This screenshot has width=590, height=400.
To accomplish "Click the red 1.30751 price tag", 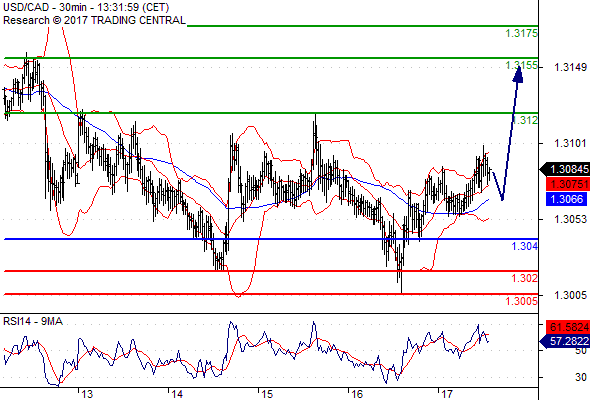I will (x=567, y=184).
